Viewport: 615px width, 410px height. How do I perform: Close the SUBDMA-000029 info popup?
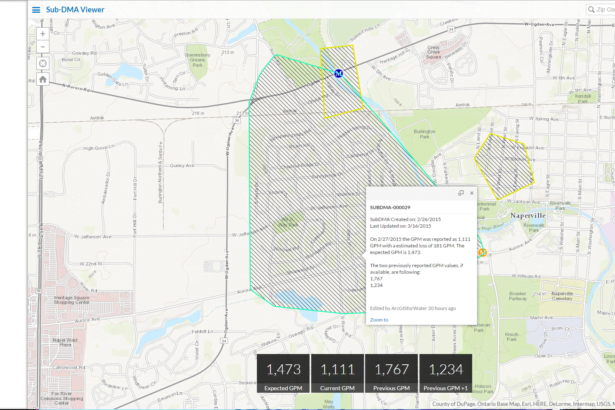[472, 193]
